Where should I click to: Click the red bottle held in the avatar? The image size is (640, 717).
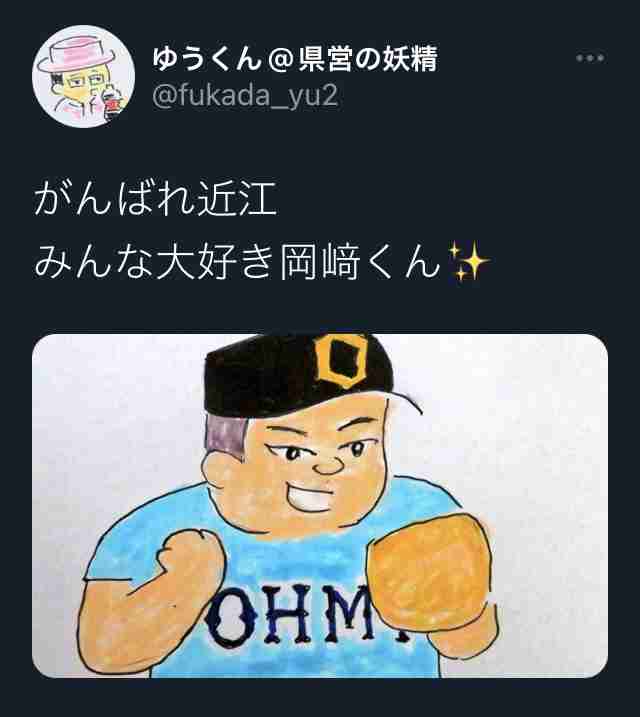(x=113, y=103)
